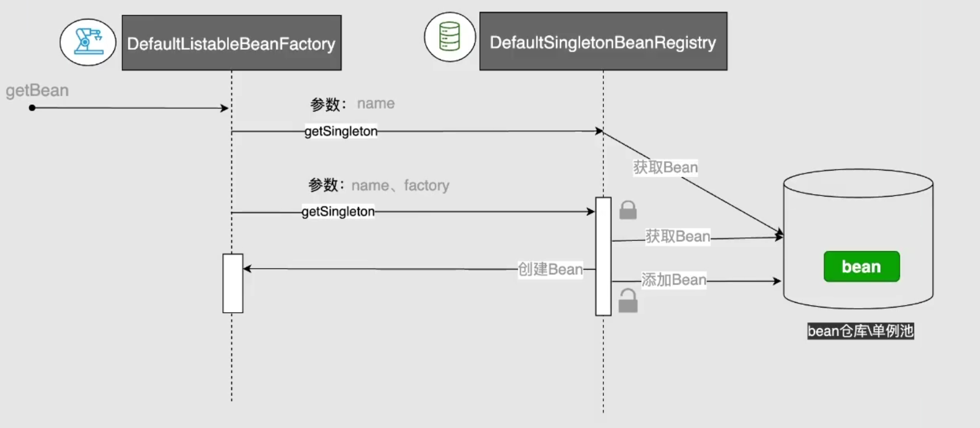Viewport: 980px width, 428px height.
Task: Select the 创建Bean arrow label
Action: click(550, 269)
